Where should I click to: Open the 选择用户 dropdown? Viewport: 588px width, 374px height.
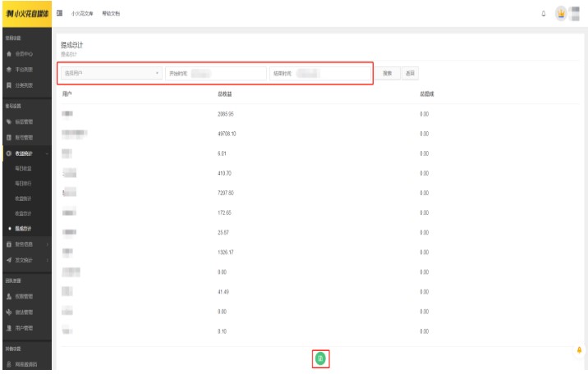point(112,73)
